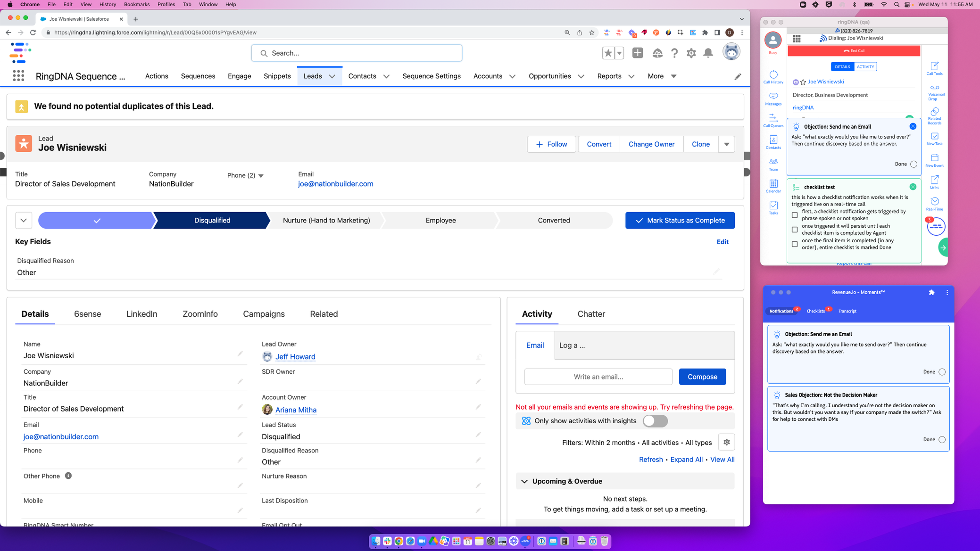Open Reports tab dropdown chevron
Screen dimensions: 980x551
[631, 76]
